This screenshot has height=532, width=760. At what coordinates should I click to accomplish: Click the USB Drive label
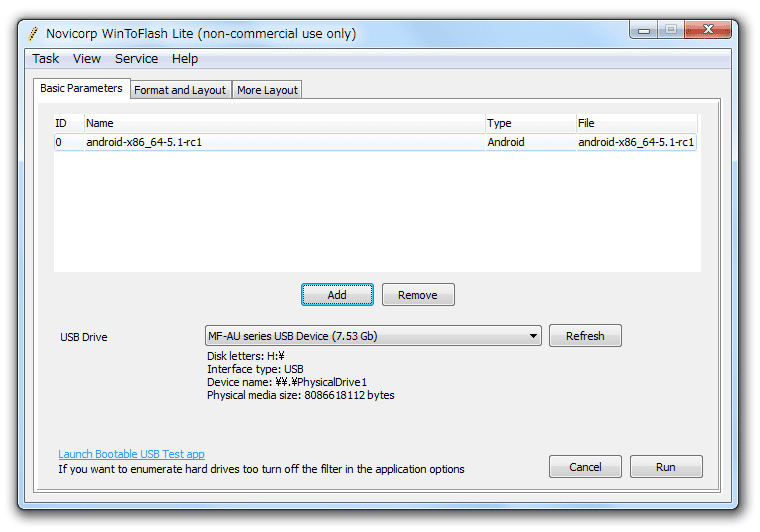pyautogui.click(x=83, y=337)
